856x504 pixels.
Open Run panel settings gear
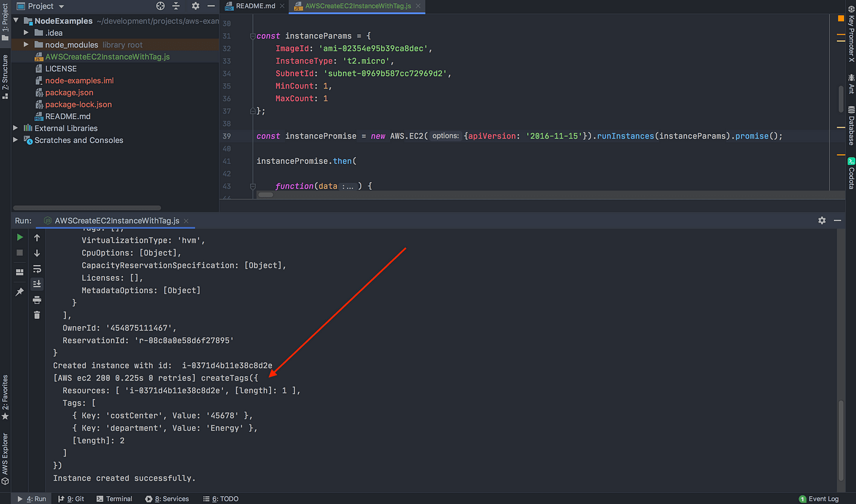(x=822, y=221)
